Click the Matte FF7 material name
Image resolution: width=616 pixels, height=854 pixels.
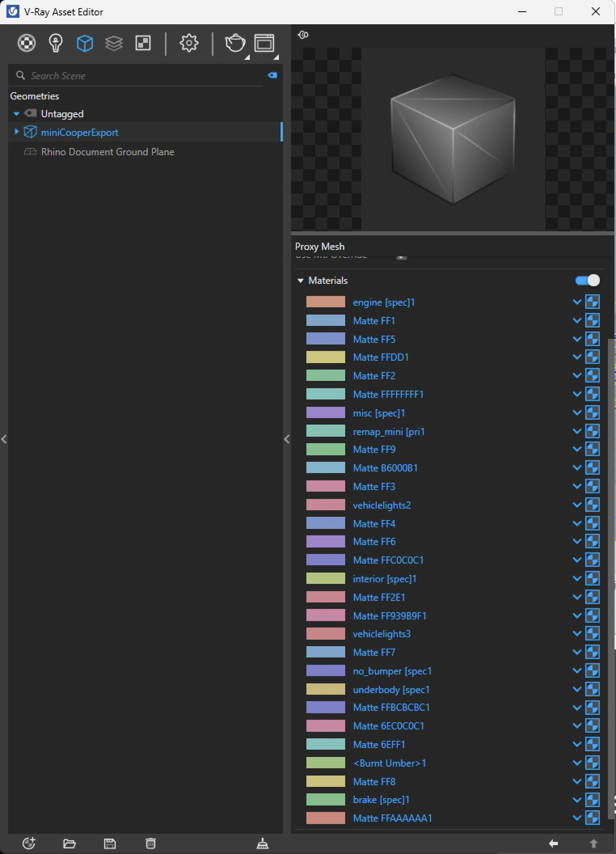374,652
